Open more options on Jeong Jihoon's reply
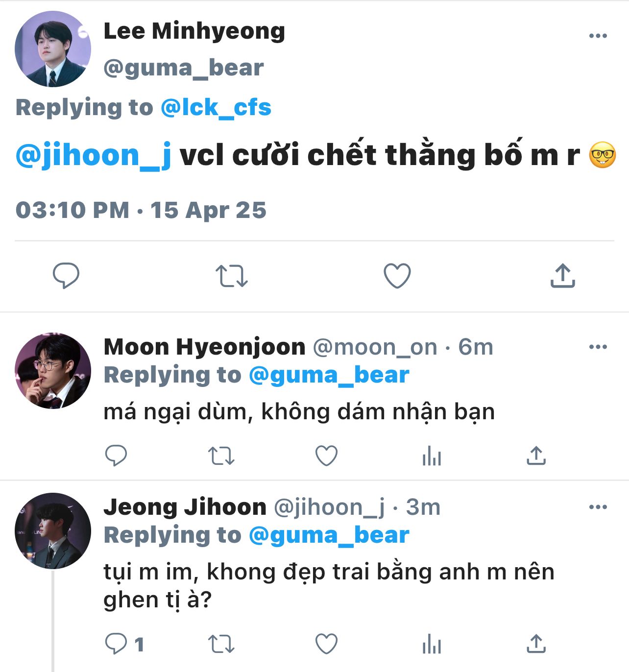 click(x=598, y=507)
